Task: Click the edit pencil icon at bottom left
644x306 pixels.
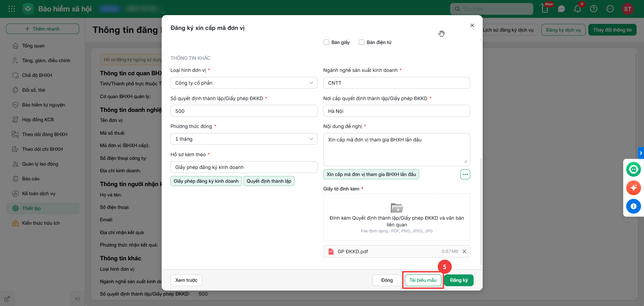Action: click(x=7, y=299)
